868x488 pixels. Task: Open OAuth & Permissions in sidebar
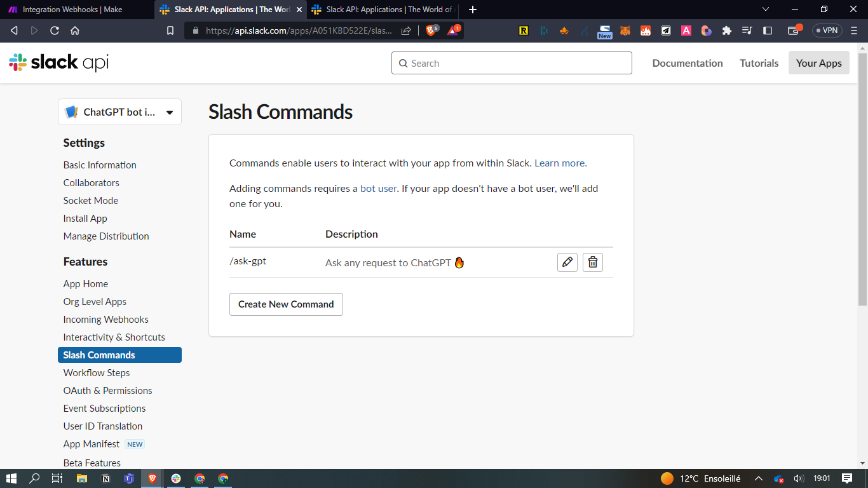pyautogui.click(x=107, y=391)
